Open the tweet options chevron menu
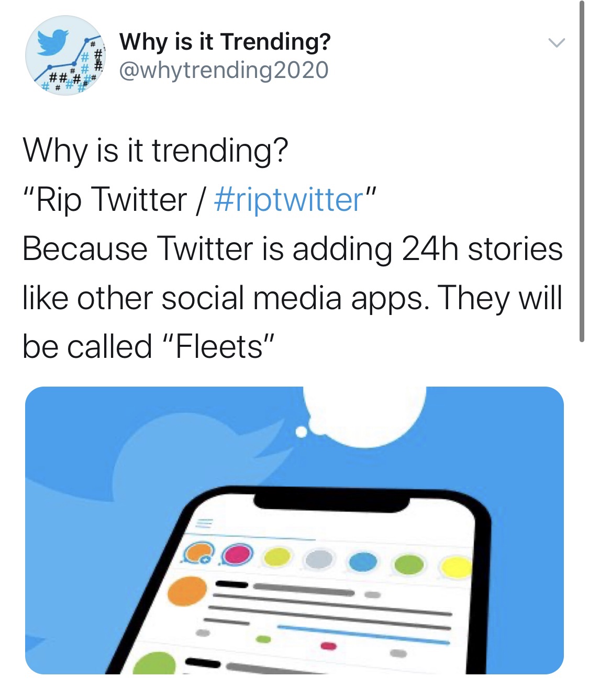This screenshot has width=589, height=700. pyautogui.click(x=556, y=43)
